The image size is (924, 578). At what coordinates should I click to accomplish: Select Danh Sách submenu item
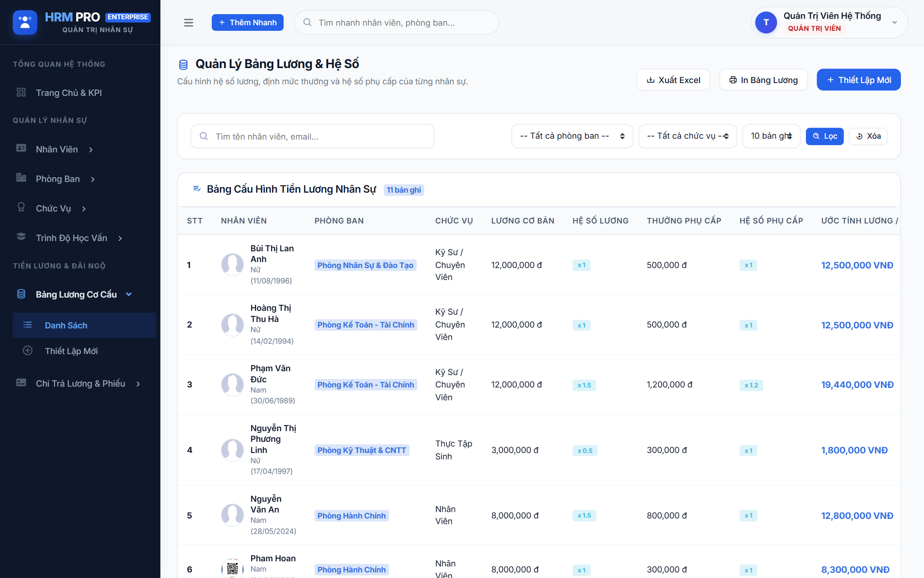point(84,325)
